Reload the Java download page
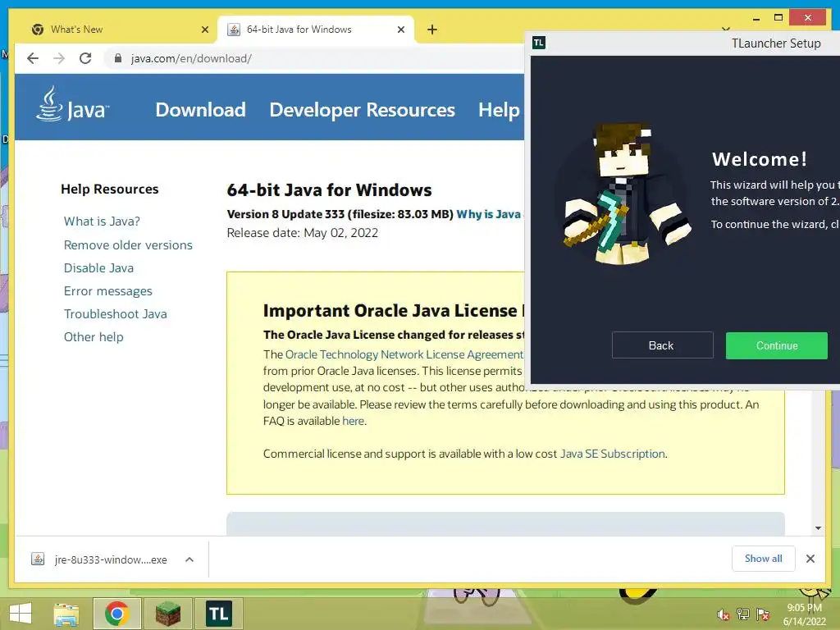The height and width of the screenshot is (630, 840). [x=85, y=58]
